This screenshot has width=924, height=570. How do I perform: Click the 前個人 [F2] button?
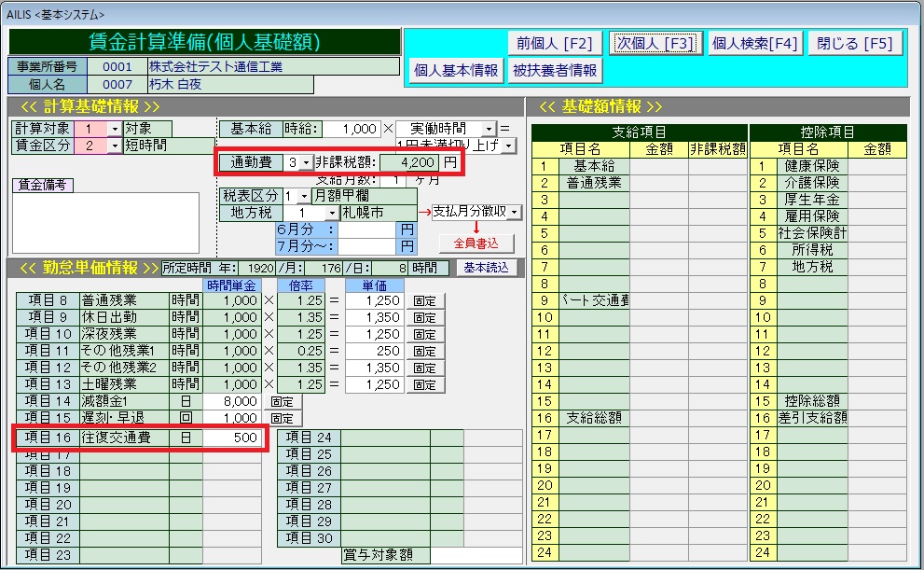554,43
